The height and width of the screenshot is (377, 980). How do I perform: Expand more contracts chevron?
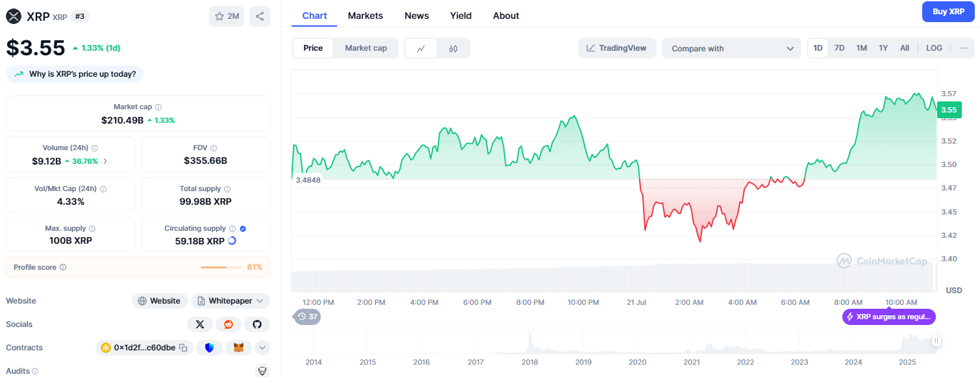[262, 348]
